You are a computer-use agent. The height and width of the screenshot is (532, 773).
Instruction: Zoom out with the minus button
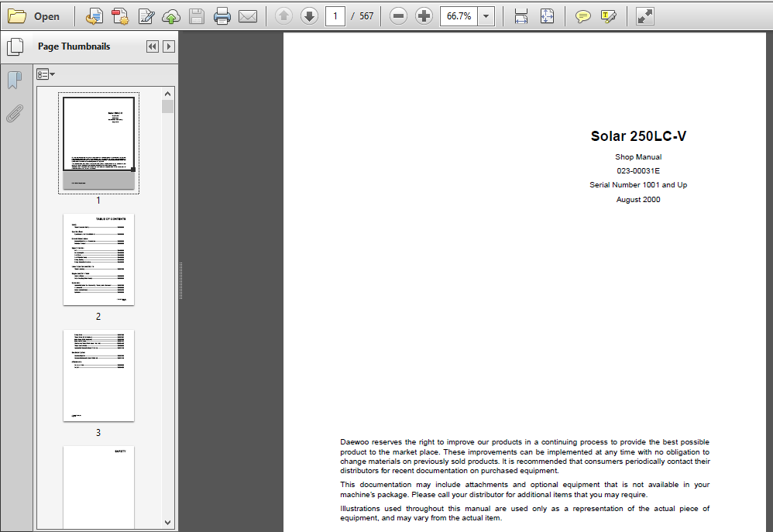[398, 16]
